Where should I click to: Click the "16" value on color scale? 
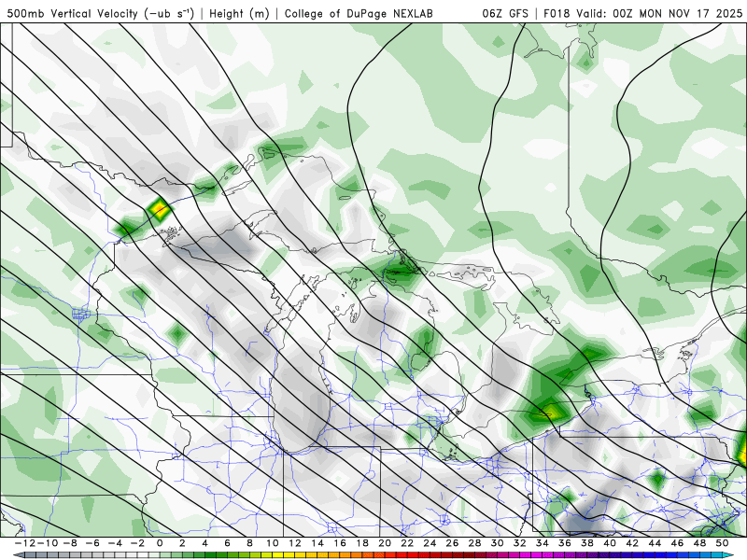340,543
